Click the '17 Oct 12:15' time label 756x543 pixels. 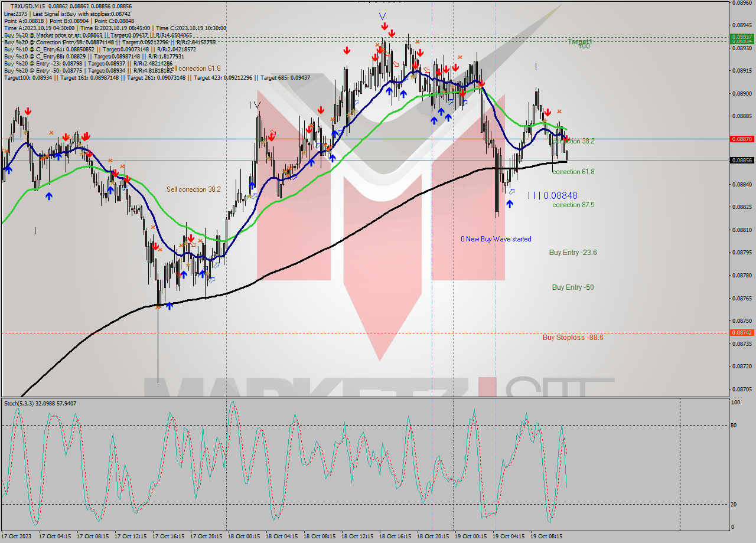pos(131,537)
